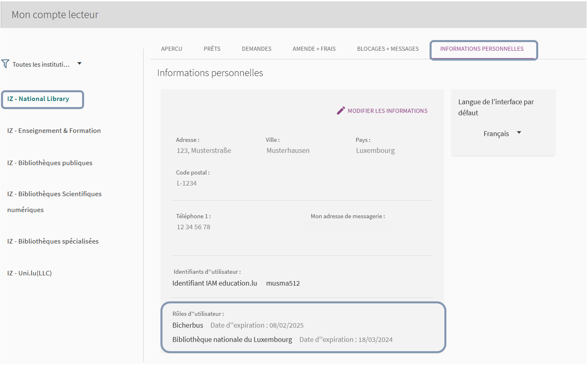Select the INFORMATIONS PERSONNELLES tab
The height and width of the screenshot is (365, 588).
[483, 48]
